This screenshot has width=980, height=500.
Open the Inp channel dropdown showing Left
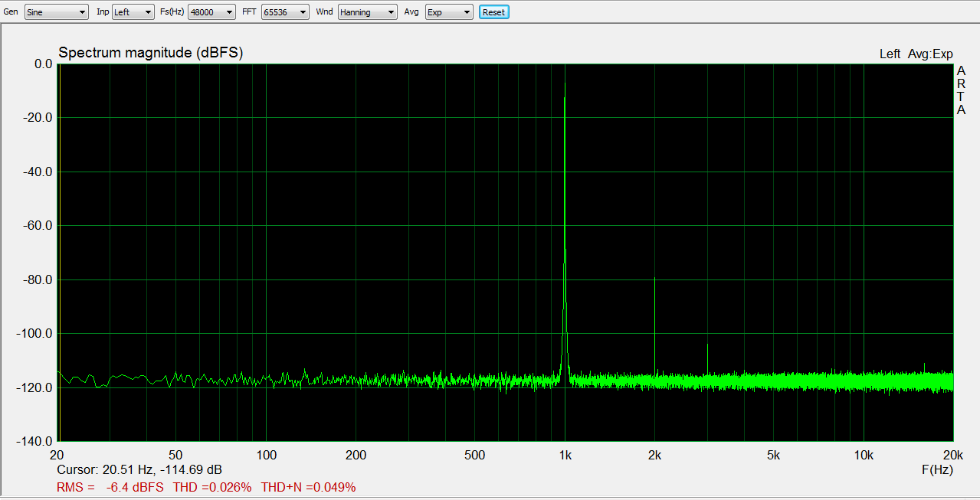pyautogui.click(x=133, y=12)
